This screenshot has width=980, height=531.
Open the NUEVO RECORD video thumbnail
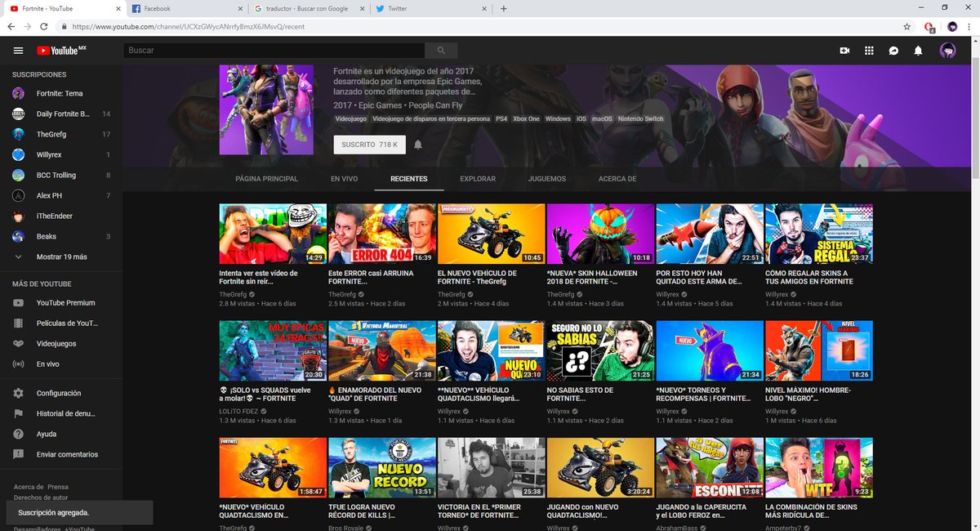(381, 468)
